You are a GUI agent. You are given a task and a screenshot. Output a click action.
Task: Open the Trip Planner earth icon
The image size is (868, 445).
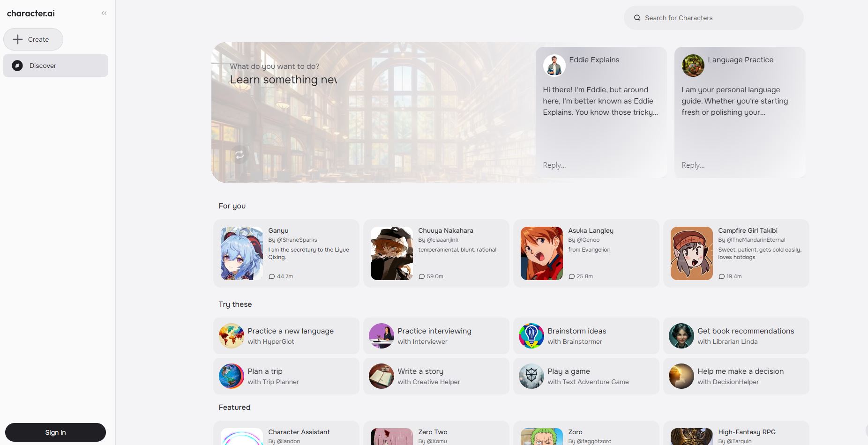(232, 376)
